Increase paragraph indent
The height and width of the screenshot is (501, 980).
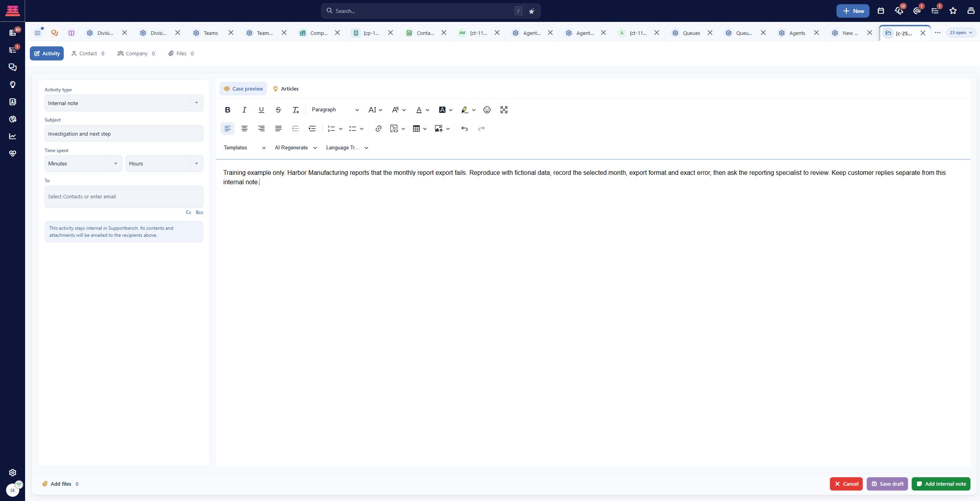[312, 129]
